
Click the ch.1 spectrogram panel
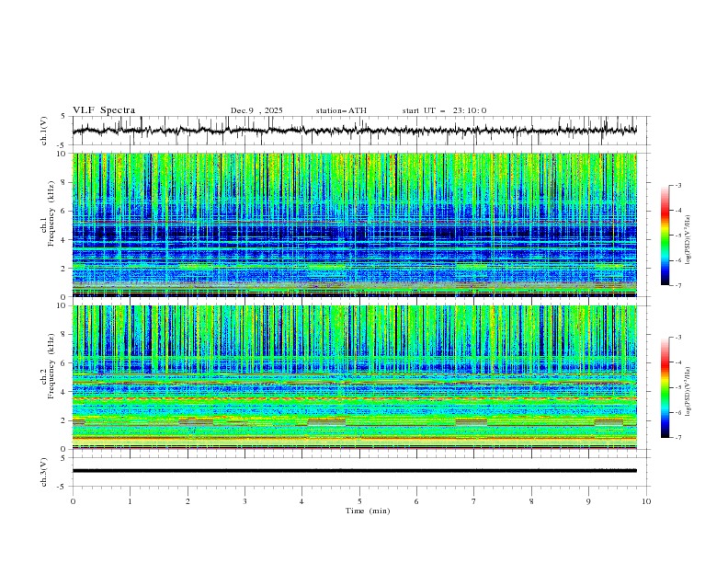359,224
